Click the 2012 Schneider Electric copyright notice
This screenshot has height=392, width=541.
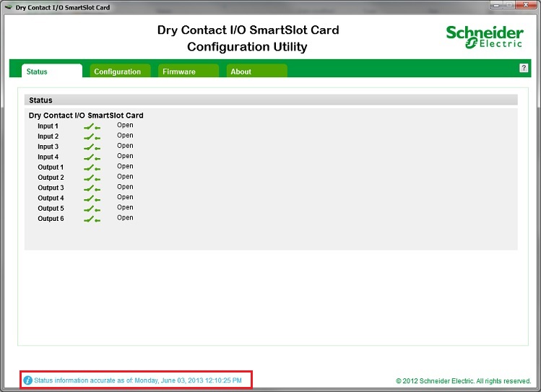(464, 381)
